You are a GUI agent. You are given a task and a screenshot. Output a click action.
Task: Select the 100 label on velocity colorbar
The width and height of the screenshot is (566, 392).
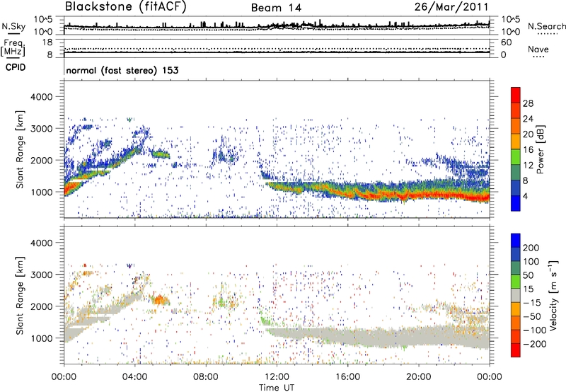(x=531, y=262)
